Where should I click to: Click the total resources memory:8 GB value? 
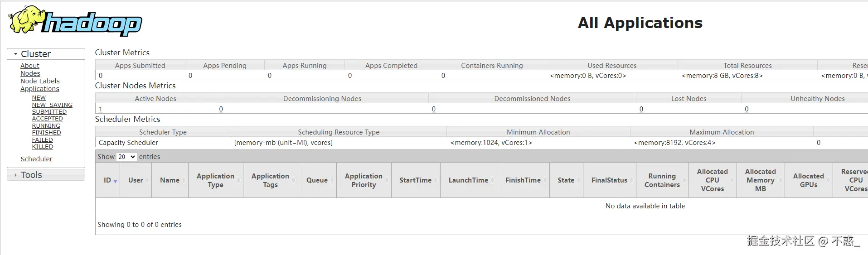click(x=722, y=76)
